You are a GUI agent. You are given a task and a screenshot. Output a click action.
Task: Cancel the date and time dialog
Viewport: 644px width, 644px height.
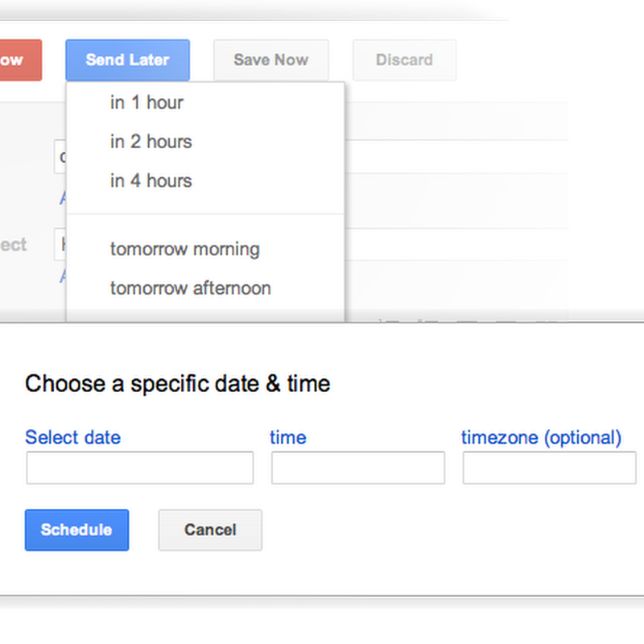coord(210,530)
